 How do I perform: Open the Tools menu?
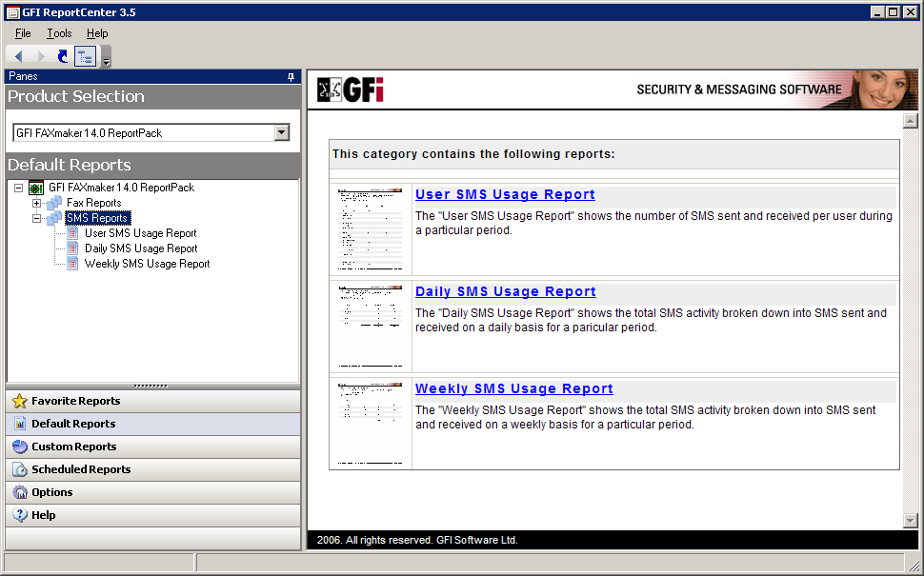[x=59, y=33]
